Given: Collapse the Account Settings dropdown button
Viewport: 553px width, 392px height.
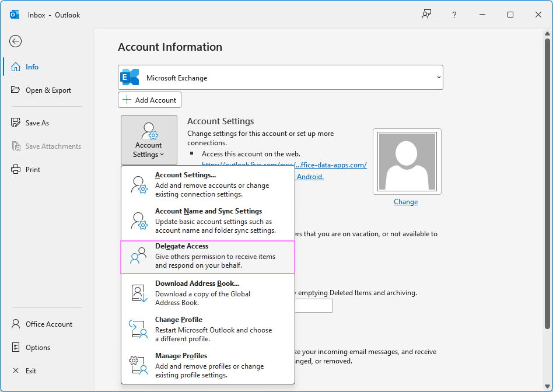Looking at the screenshot, I should point(149,140).
